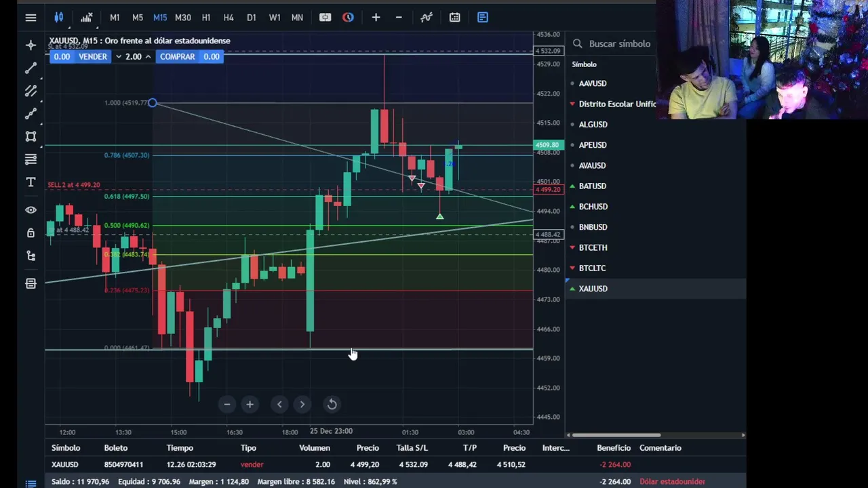
Task: Toggle the lock objects icon
Action: tap(31, 233)
